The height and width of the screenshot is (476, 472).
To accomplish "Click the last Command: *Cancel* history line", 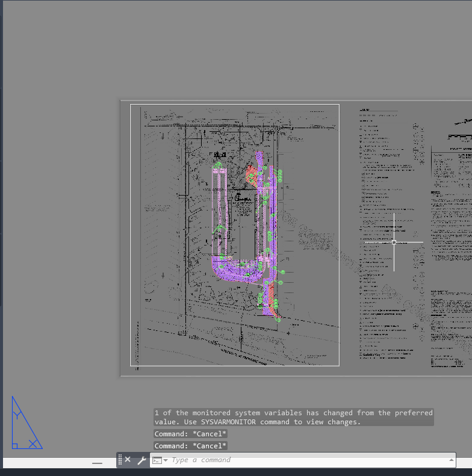I will [190, 446].
